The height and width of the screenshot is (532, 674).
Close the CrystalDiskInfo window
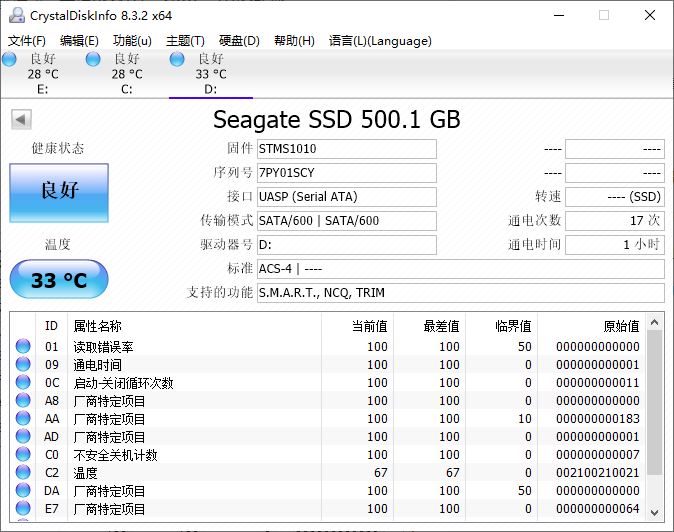click(650, 15)
